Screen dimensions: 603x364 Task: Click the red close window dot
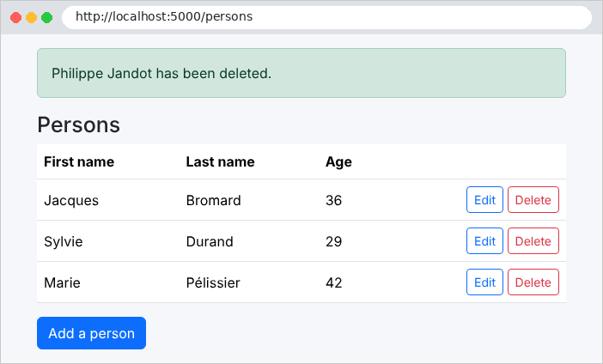coord(15,17)
